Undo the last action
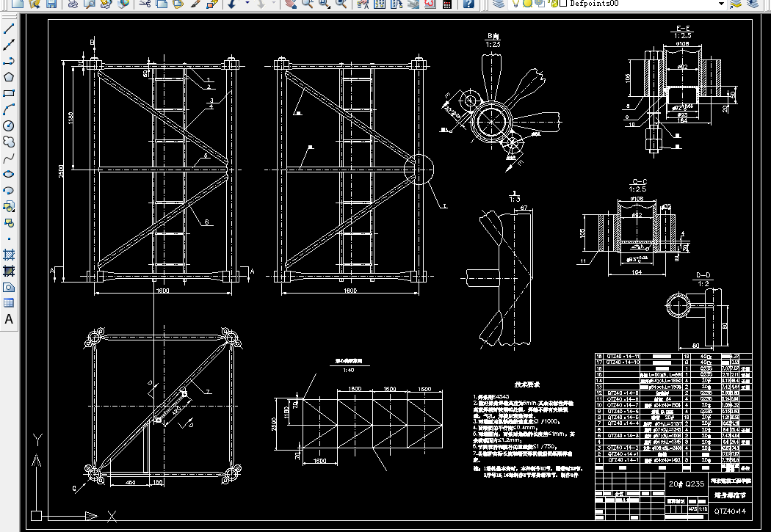 tap(232, 4)
